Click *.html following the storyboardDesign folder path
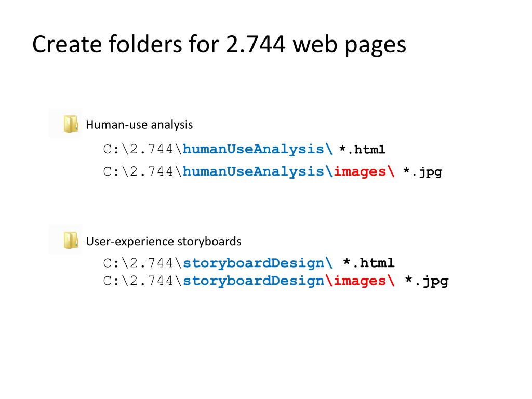Screen dimensions: 532x399 click(x=369, y=263)
